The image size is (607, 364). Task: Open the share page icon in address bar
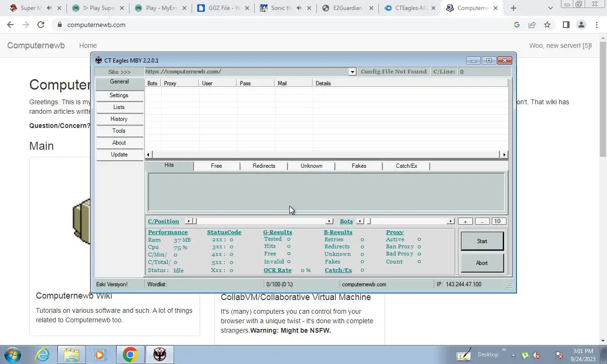click(532, 25)
